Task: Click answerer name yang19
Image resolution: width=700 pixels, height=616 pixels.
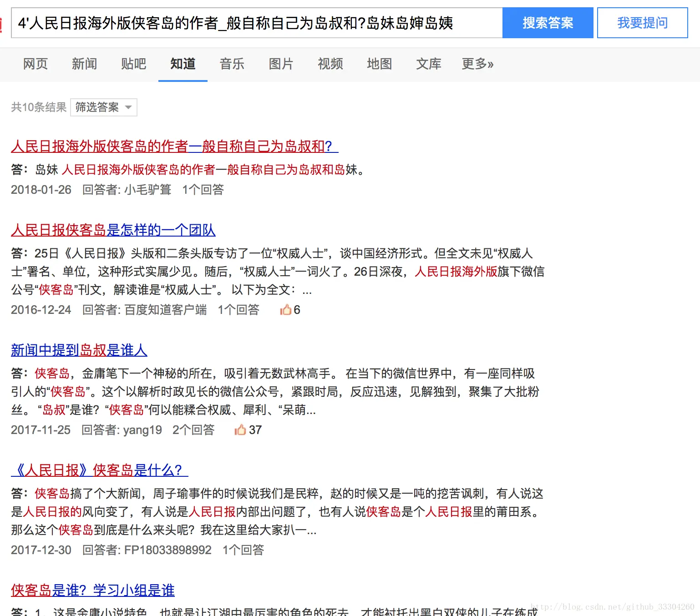Action: (142, 430)
